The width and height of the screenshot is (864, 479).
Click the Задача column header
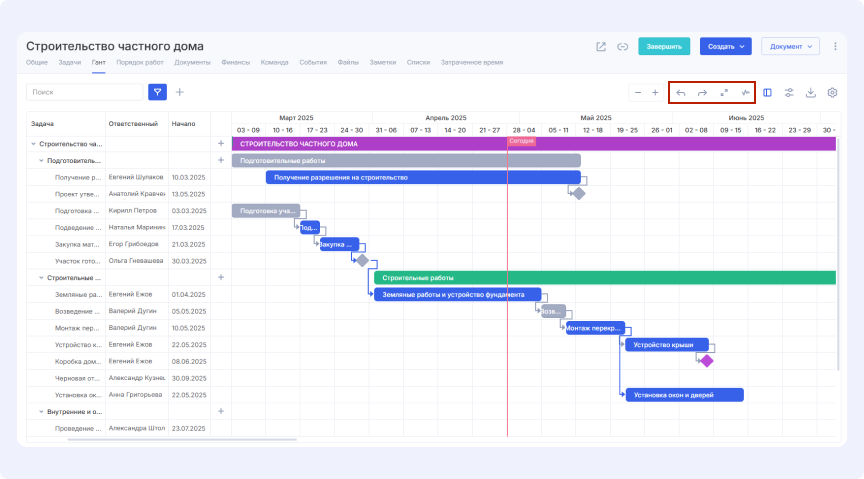coord(42,124)
